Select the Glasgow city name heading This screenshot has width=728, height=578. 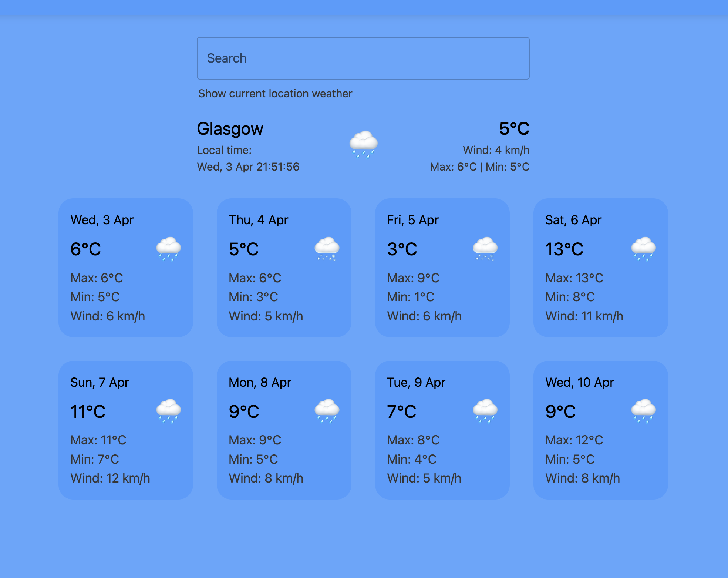[230, 129]
